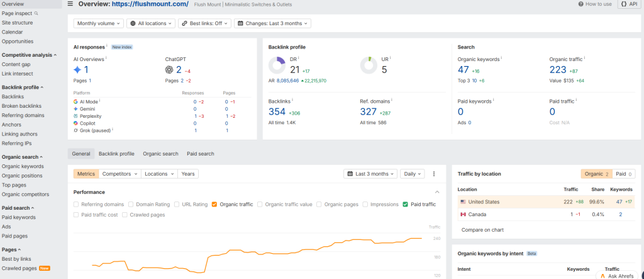The width and height of the screenshot is (644, 279).
Task: Enable the Organic pages checkbox
Action: click(319, 204)
